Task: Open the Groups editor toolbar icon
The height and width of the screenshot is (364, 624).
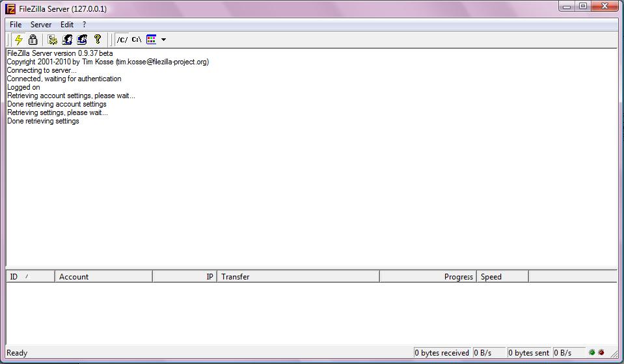Action: [82, 40]
